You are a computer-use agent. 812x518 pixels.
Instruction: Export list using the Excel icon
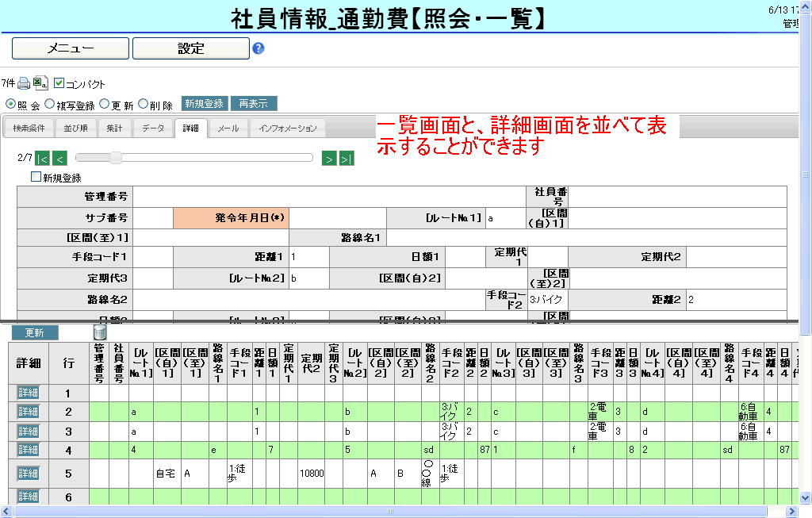(x=40, y=83)
